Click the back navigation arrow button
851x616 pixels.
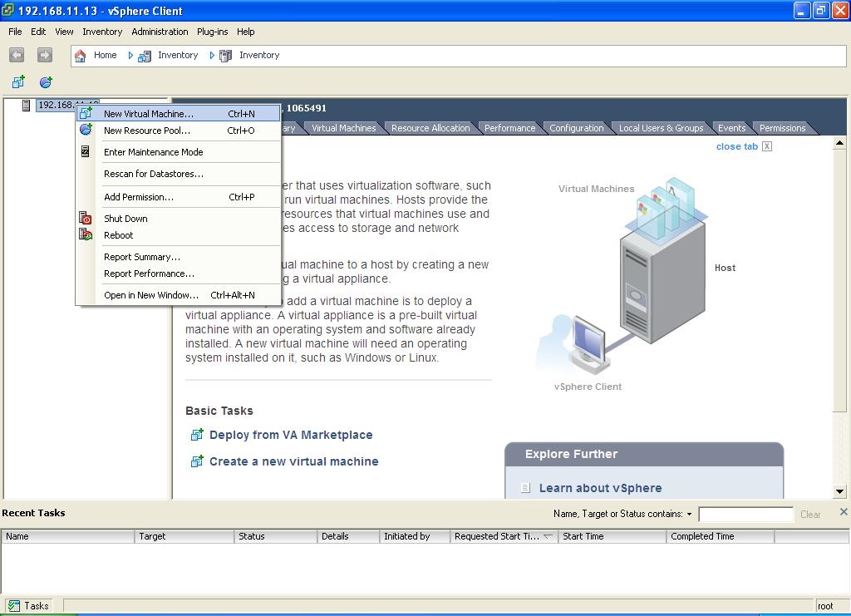(x=17, y=55)
